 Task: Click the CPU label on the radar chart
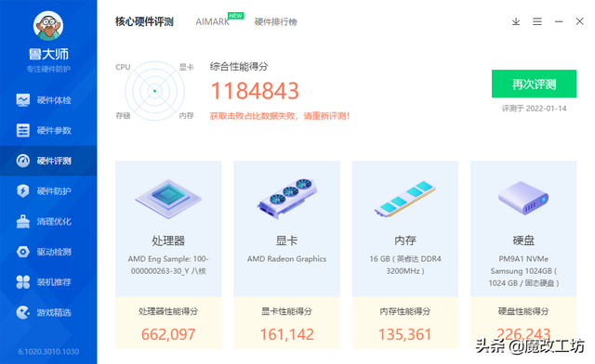(123, 67)
